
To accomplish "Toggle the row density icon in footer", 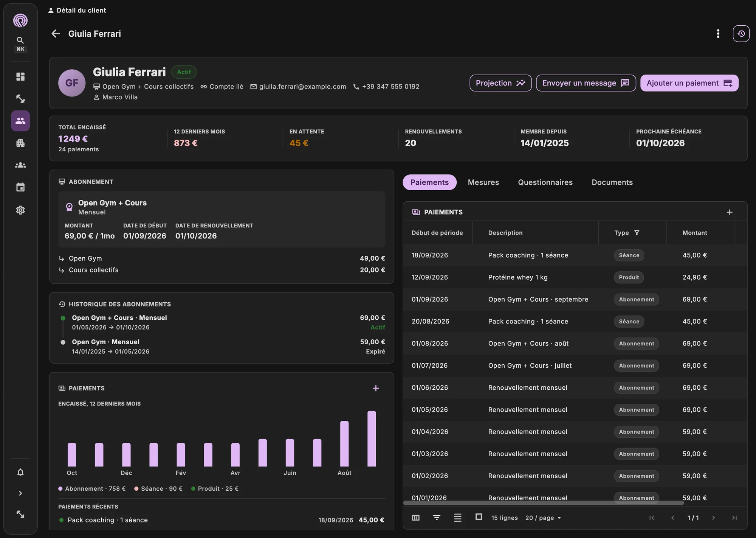I will [x=457, y=518].
